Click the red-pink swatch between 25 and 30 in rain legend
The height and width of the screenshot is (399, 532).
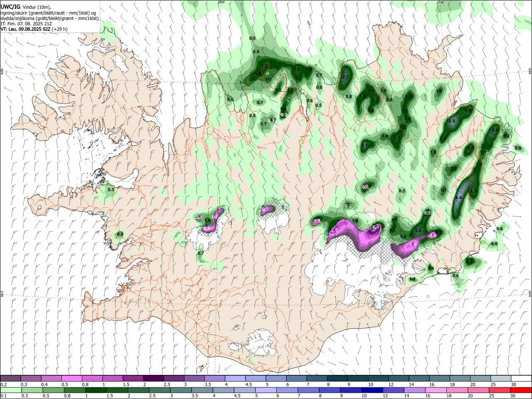click(x=500, y=390)
